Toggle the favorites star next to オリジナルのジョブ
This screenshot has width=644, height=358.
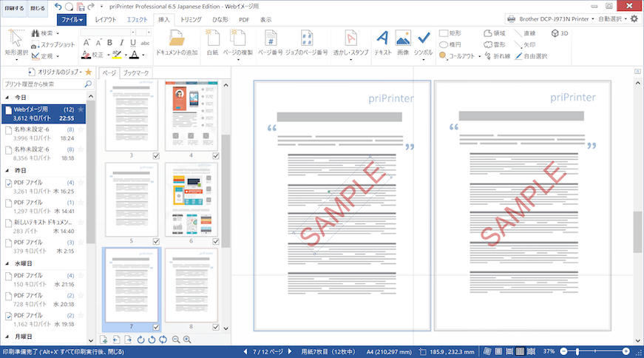[x=88, y=72]
